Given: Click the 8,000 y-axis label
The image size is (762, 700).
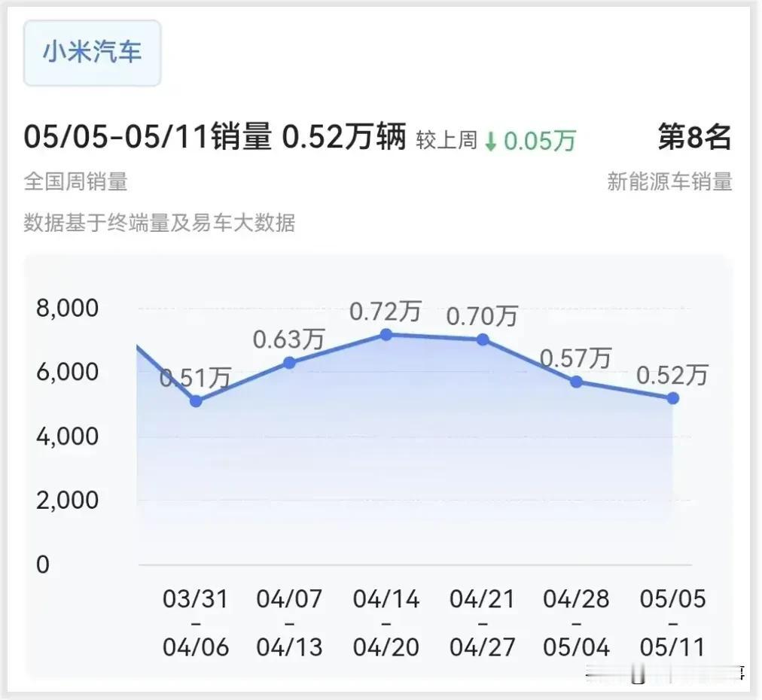Looking at the screenshot, I should pos(68,308).
